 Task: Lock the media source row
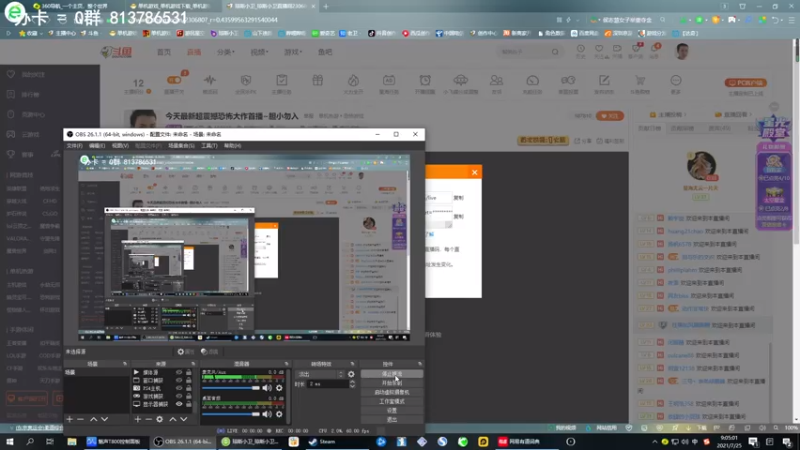tap(189, 372)
